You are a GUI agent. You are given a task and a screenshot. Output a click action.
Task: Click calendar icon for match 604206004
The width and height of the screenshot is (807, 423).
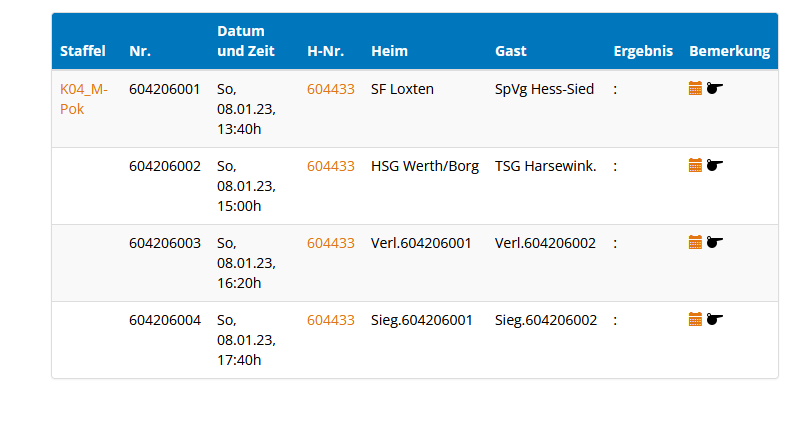coord(695,319)
